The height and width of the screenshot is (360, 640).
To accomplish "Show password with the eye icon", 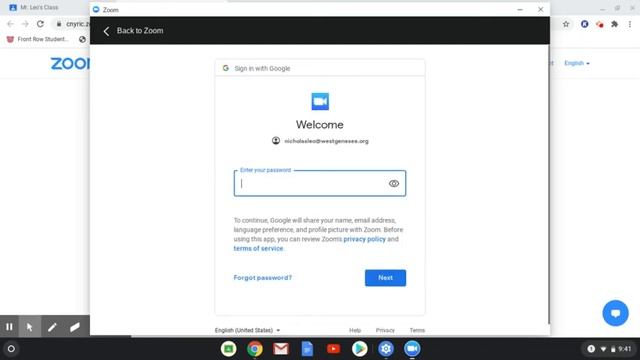I will (393, 184).
